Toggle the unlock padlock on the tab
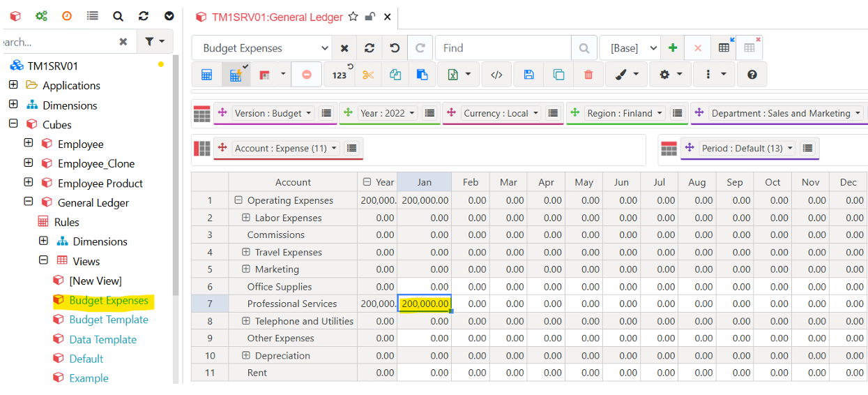The width and height of the screenshot is (868, 395). [x=370, y=17]
